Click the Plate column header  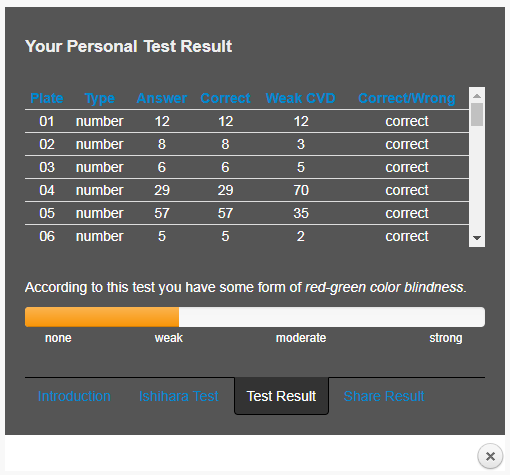47,98
